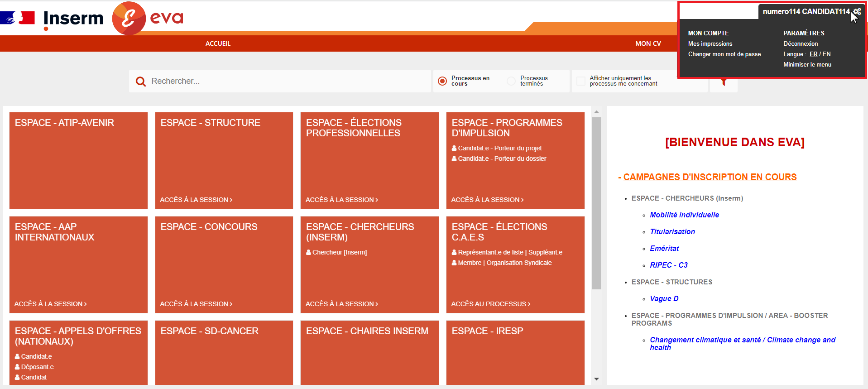The image size is (868, 389).
Task: Click person icon beside Chercheur [Inserm]
Action: (308, 252)
